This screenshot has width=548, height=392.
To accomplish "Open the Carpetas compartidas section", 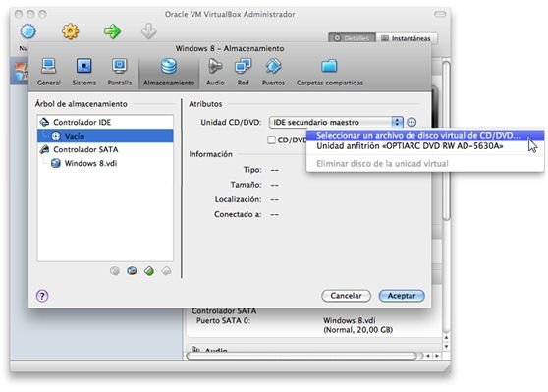I will pos(330,72).
